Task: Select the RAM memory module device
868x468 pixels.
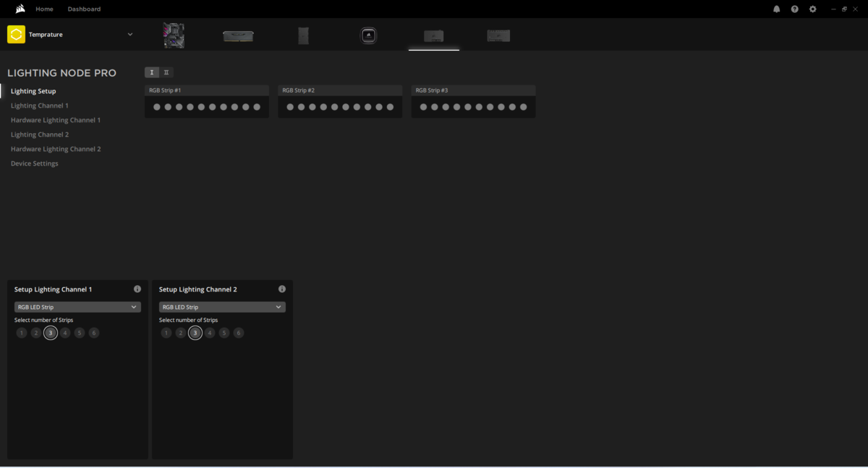Action: point(238,35)
